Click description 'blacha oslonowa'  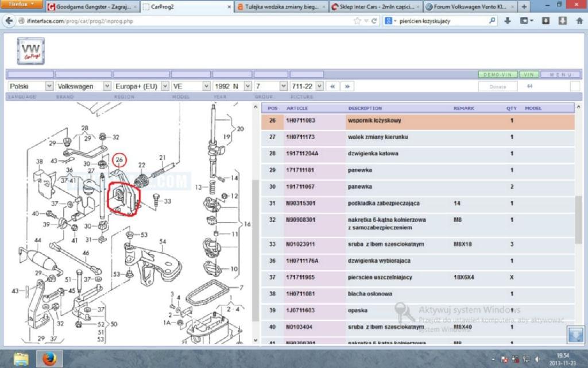(x=370, y=294)
